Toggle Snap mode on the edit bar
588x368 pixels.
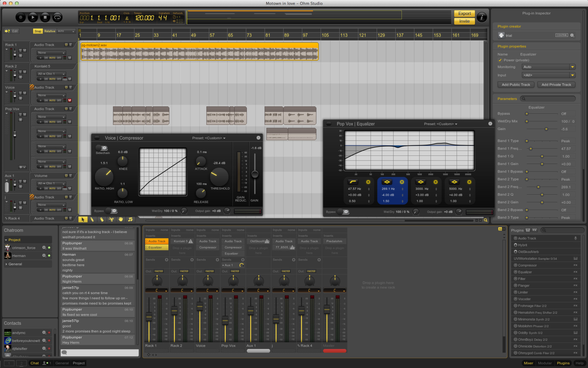tap(38, 31)
